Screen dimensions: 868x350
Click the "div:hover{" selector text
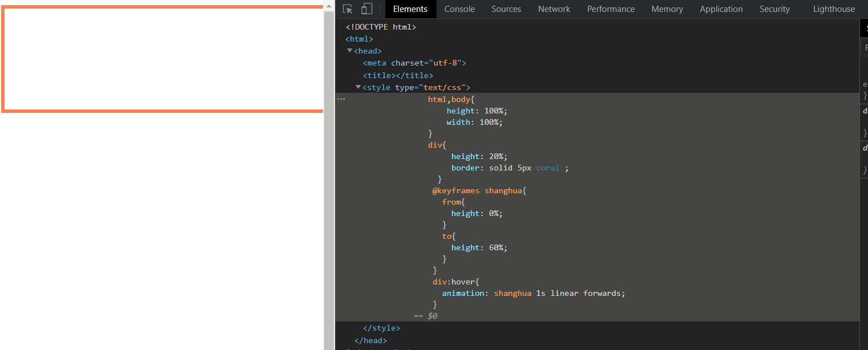[455, 282]
